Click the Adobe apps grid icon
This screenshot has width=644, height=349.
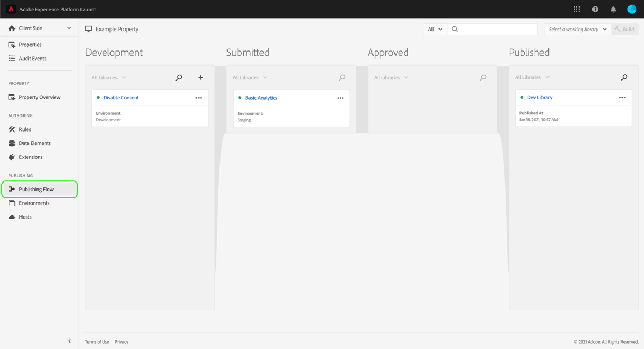point(576,9)
